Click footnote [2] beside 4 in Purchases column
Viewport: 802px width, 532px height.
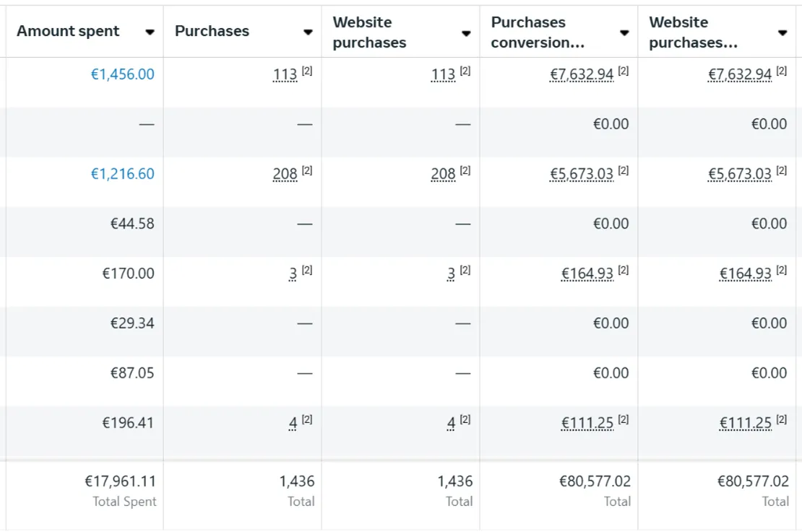[x=307, y=419]
